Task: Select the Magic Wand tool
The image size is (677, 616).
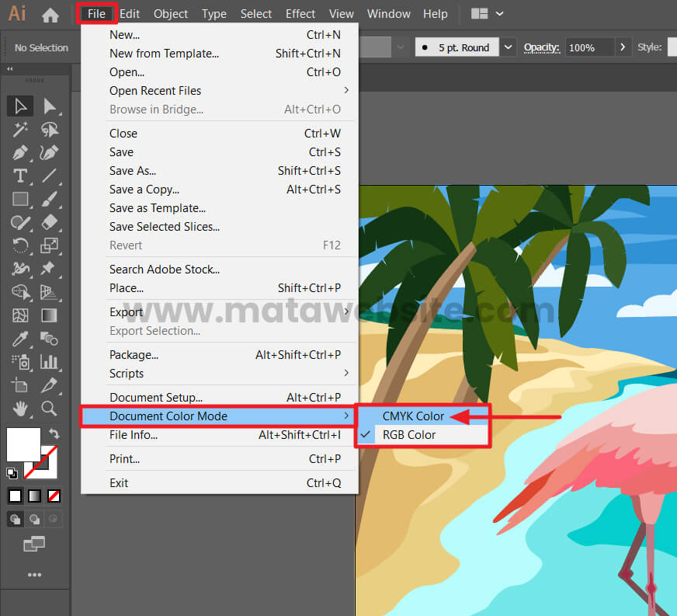Action: (20, 129)
